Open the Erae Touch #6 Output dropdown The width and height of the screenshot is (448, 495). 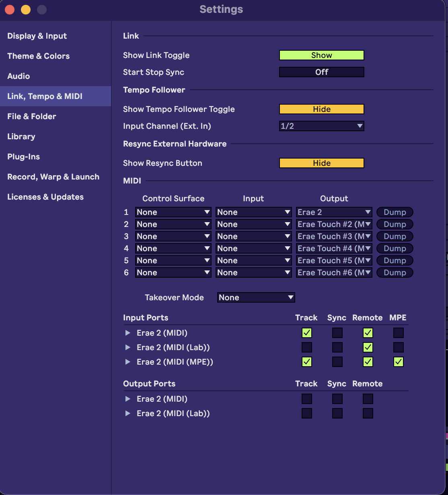pyautogui.click(x=334, y=272)
